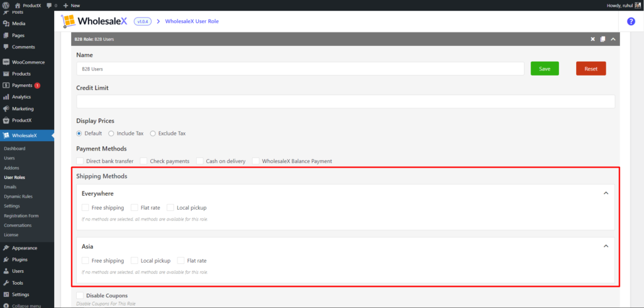
Task: Click the Tools wrench icon
Action: [x=6, y=283]
